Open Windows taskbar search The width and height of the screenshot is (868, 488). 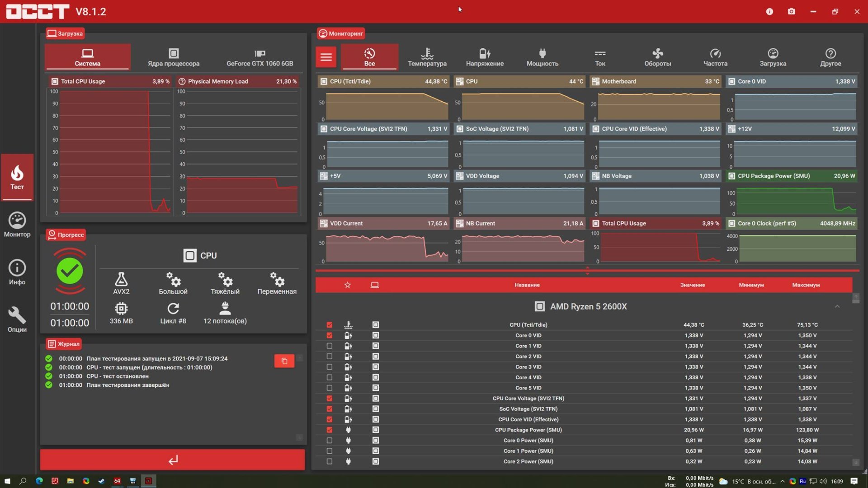point(23,481)
